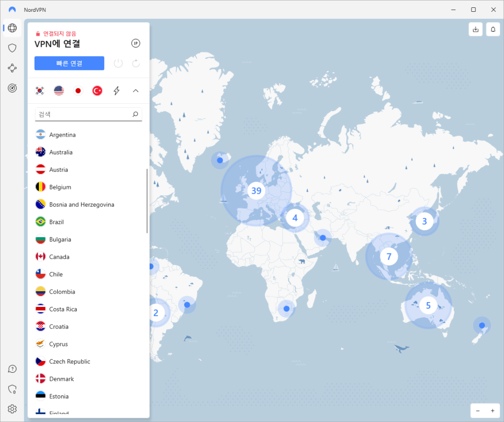Viewport: 504px width, 422px height.
Task: Open notifications with the bell icon
Action: (493, 29)
